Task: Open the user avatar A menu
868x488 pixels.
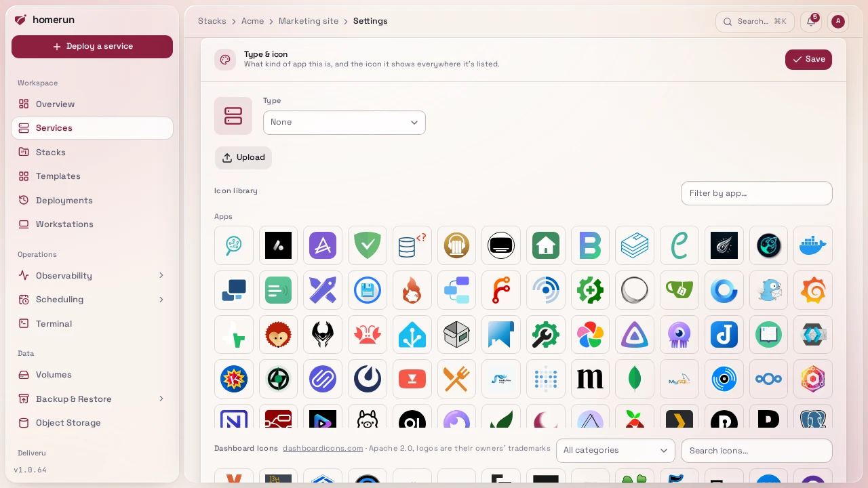Action: pyautogui.click(x=838, y=22)
